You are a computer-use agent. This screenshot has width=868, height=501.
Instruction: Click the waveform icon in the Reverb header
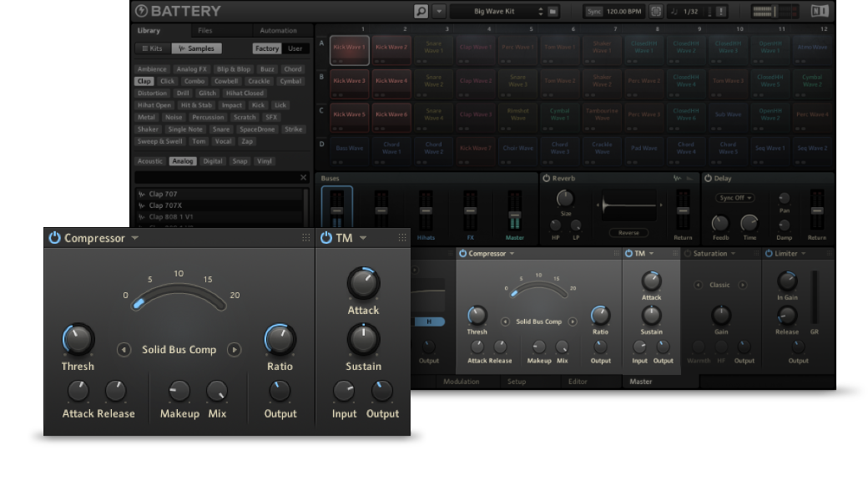[677, 178]
